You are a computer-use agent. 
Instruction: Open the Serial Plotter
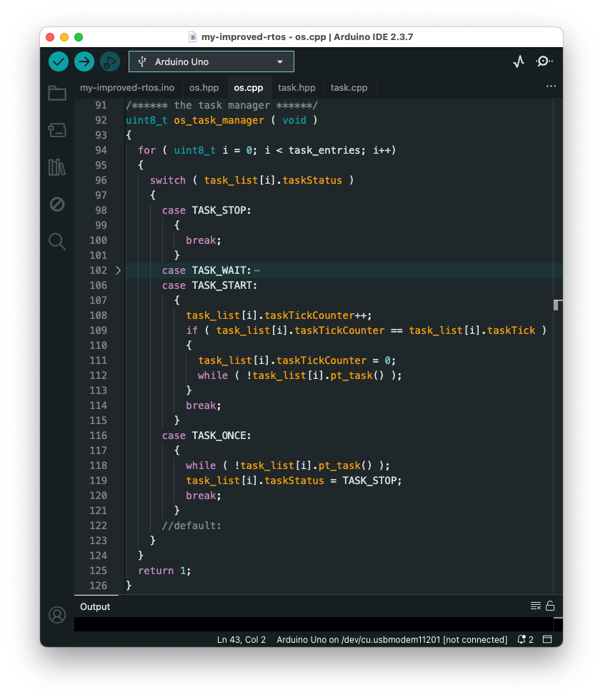click(x=519, y=62)
